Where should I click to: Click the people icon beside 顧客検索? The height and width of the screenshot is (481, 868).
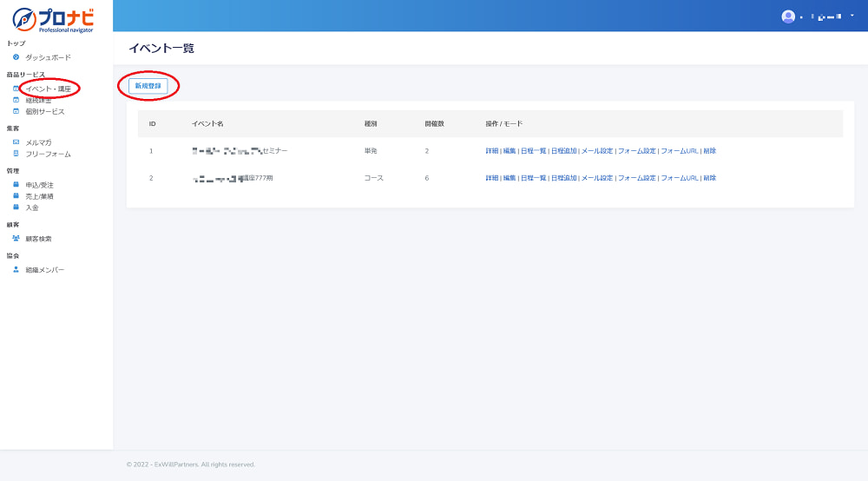(x=16, y=239)
